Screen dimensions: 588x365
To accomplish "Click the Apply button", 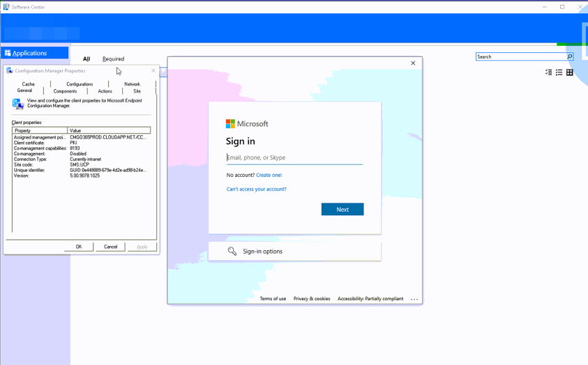I will click(x=142, y=247).
